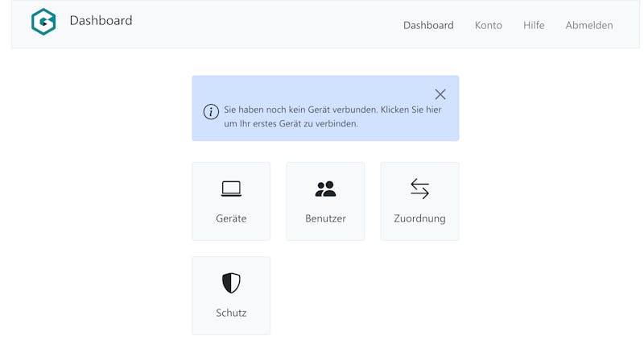Open the Schutz tile label
The width and height of the screenshot is (644, 357).
click(x=231, y=313)
